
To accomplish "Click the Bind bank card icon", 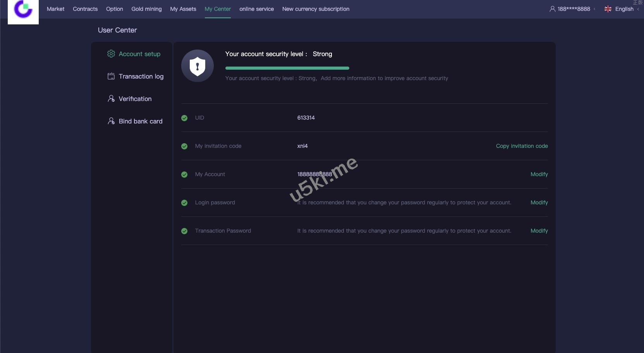I will 111,121.
